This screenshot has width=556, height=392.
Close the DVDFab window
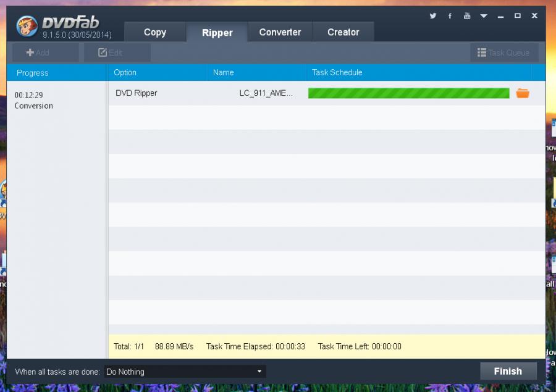tap(534, 15)
